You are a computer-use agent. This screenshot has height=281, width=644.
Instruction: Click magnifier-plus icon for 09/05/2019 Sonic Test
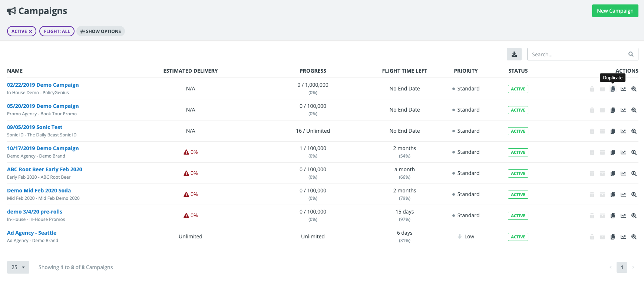[634, 131]
